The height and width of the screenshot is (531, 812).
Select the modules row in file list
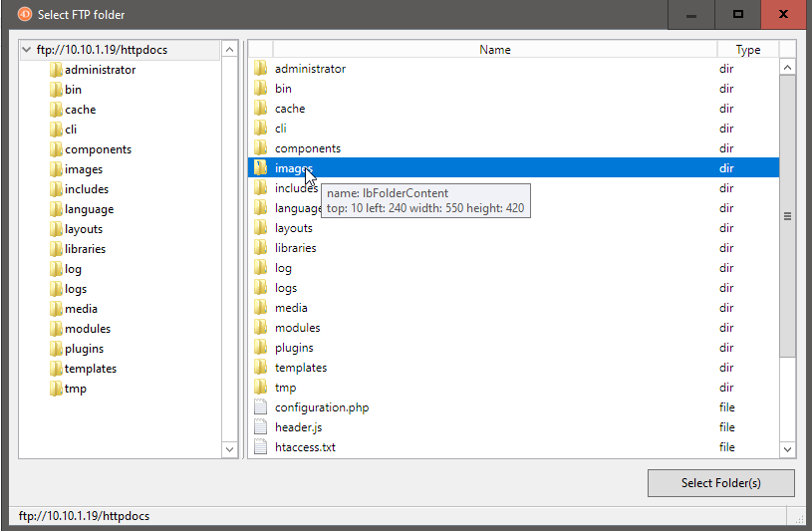pyautogui.click(x=297, y=328)
